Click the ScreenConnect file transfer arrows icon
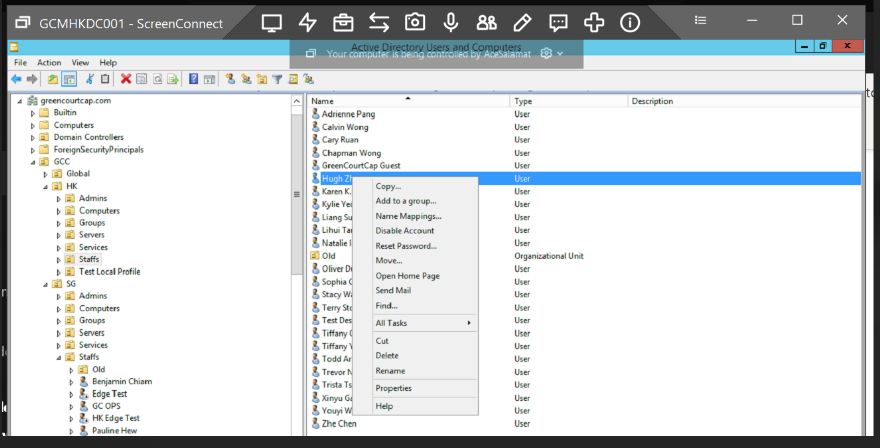The width and height of the screenshot is (880, 448). [x=379, y=22]
